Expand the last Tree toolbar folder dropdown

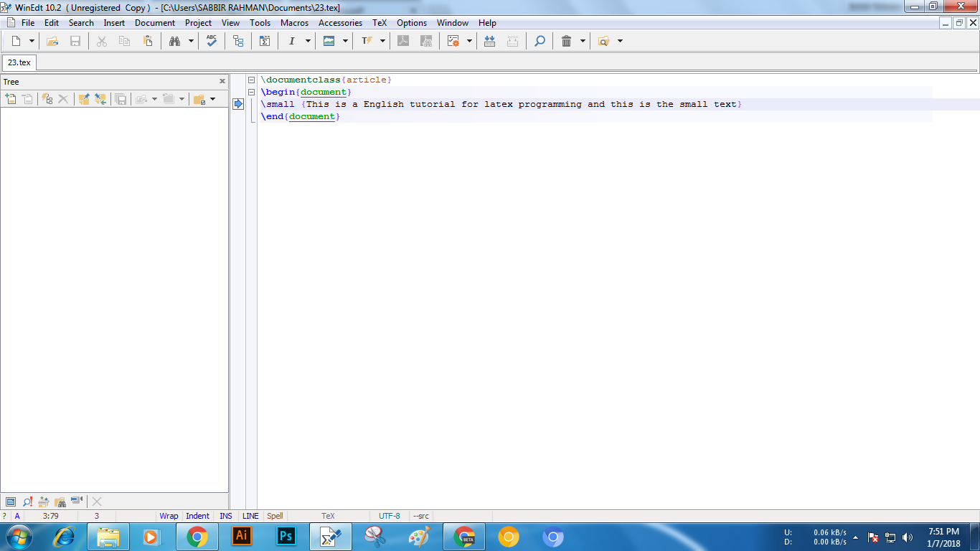click(x=212, y=99)
